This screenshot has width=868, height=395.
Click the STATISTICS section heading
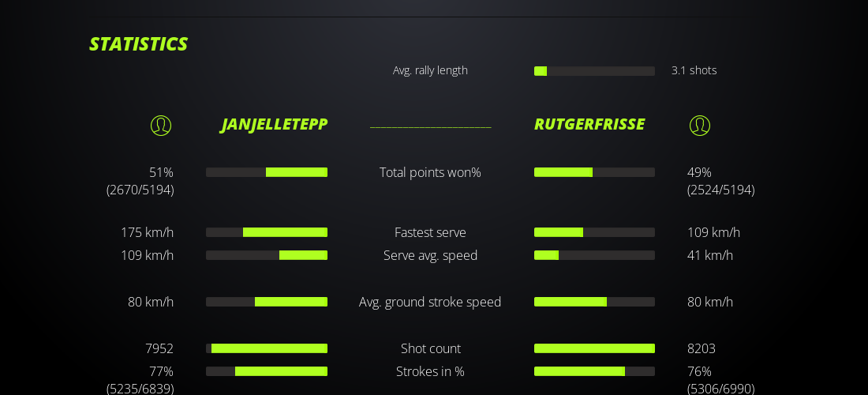(138, 44)
